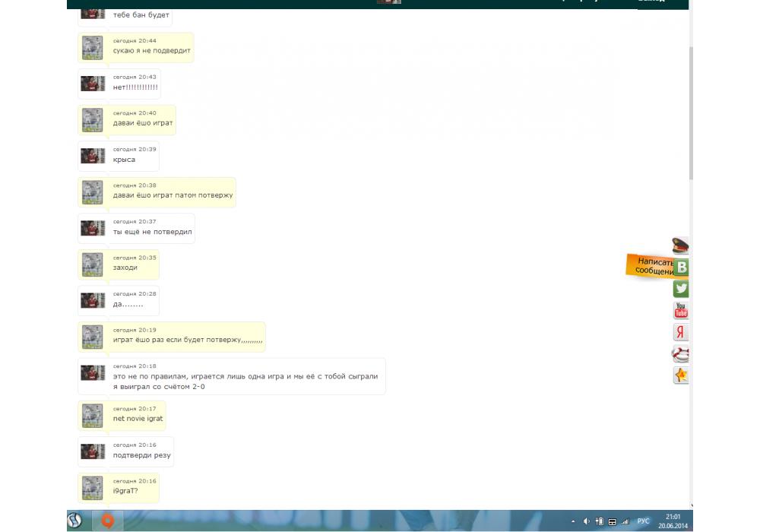Click the avatar next to 'крыса' message
760x532 pixels.
pos(93,157)
